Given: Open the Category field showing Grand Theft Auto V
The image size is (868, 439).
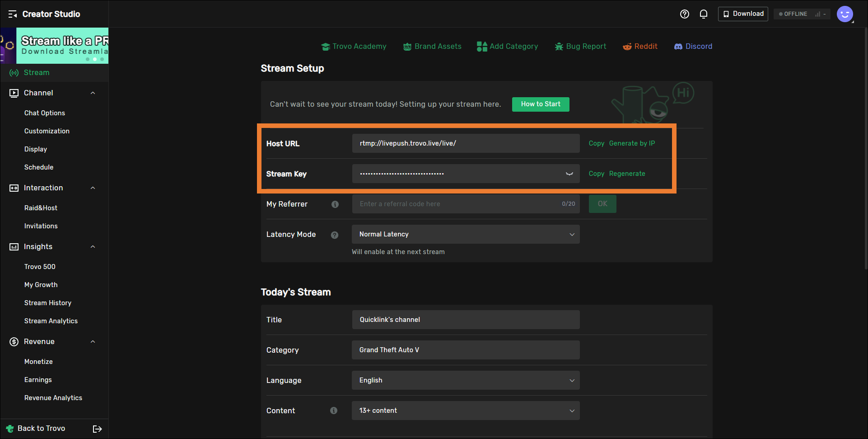Looking at the screenshot, I should tap(466, 350).
